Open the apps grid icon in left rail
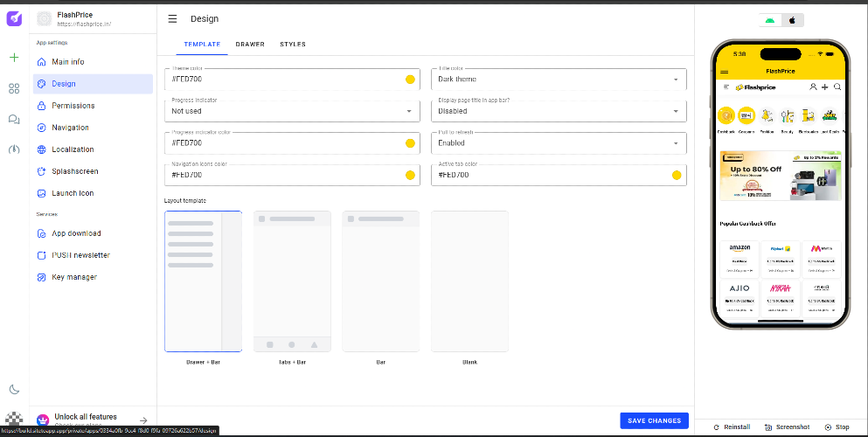The image size is (868, 437). click(14, 88)
